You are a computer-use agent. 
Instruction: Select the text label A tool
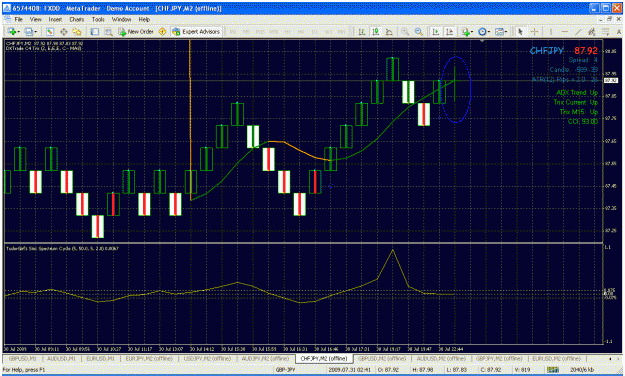[619, 31]
